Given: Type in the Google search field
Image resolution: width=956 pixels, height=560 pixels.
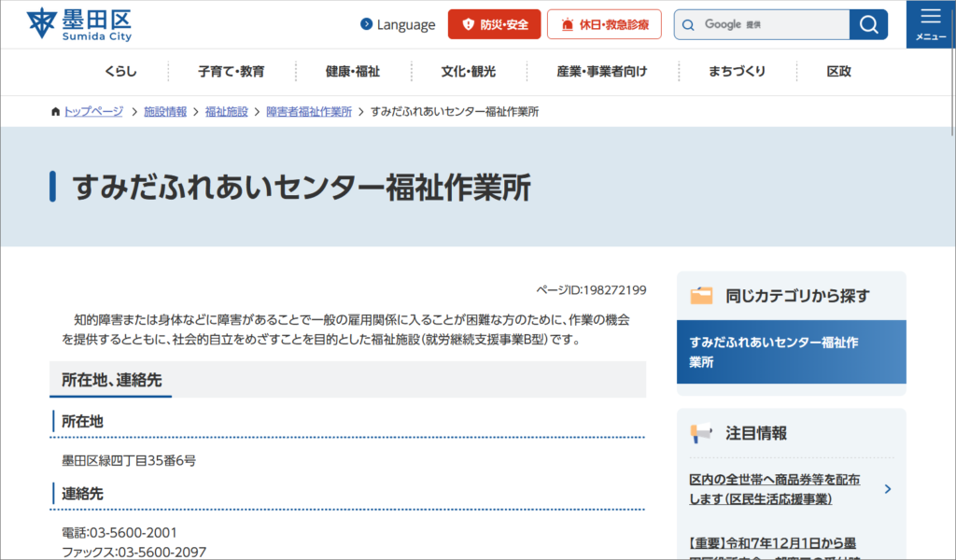Looking at the screenshot, I should 770,24.
